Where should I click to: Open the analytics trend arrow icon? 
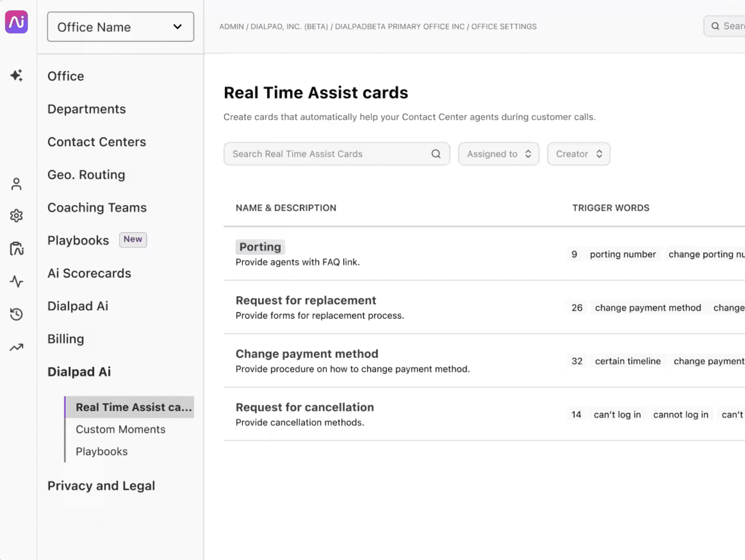pyautogui.click(x=17, y=347)
